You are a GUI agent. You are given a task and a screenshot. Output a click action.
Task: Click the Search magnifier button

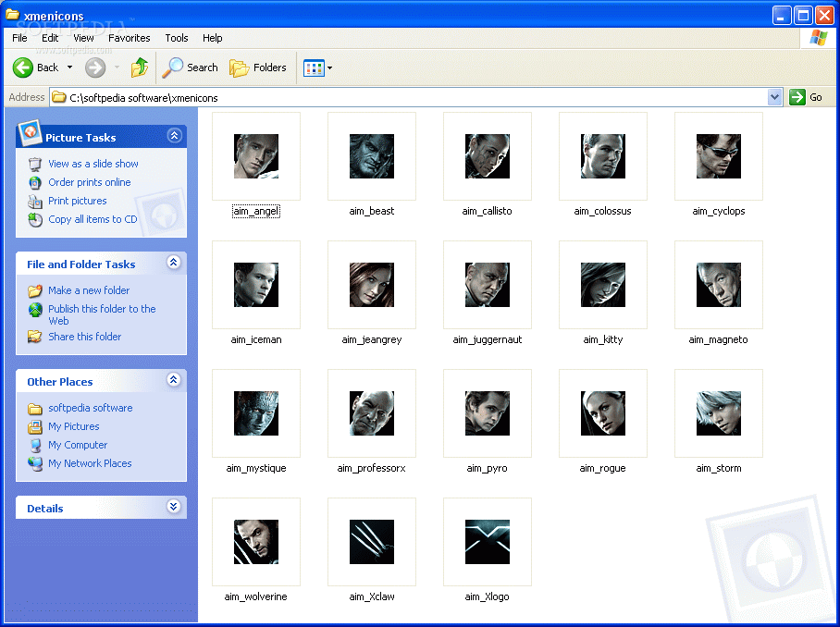[x=191, y=68]
